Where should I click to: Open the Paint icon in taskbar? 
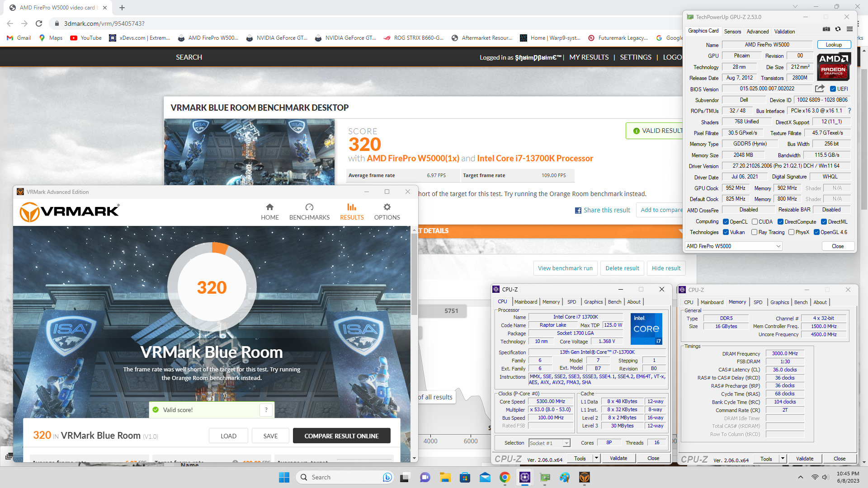tap(564, 477)
